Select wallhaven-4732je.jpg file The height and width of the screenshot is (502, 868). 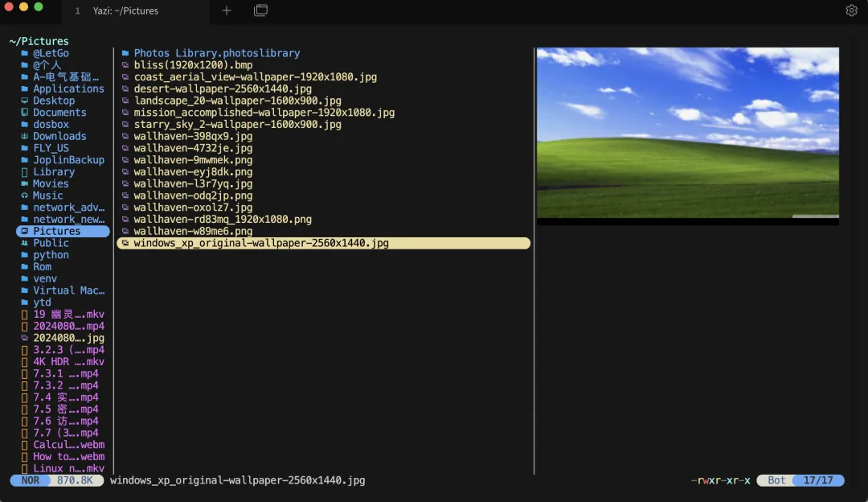coord(193,149)
